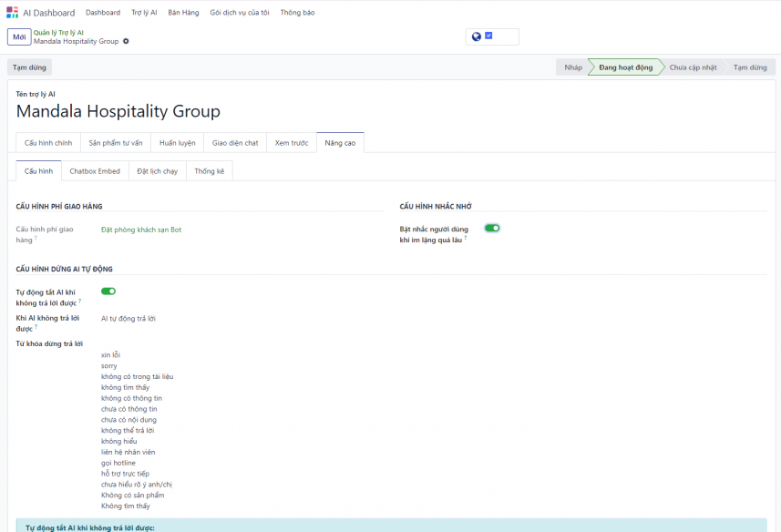Open the Đặt phòng khách sạn Bot selection field
Viewport: 781px width, 532px height.
coord(141,230)
